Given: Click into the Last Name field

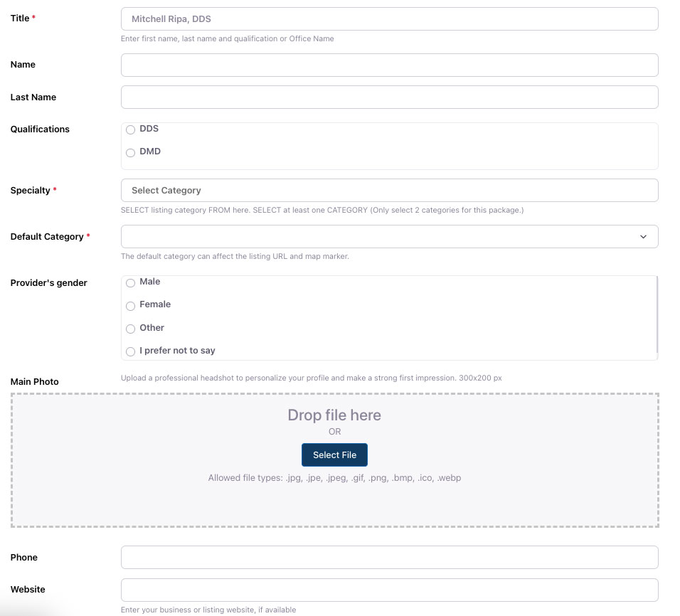Looking at the screenshot, I should pyautogui.click(x=389, y=97).
